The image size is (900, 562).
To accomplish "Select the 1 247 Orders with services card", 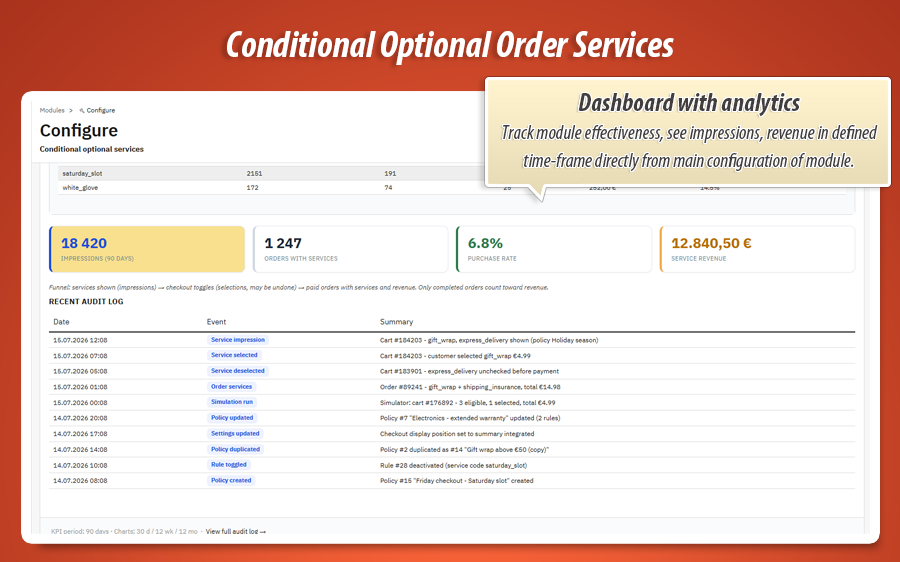I will pos(350,249).
